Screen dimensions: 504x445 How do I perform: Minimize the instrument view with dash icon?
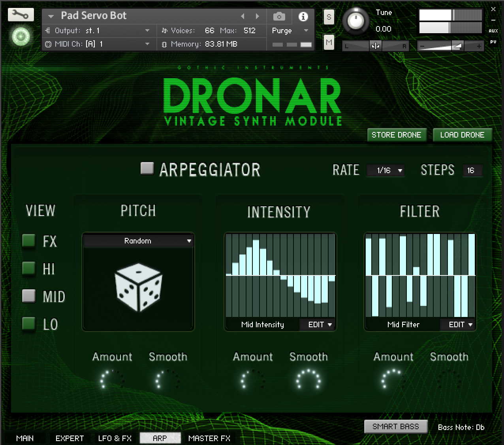click(493, 20)
